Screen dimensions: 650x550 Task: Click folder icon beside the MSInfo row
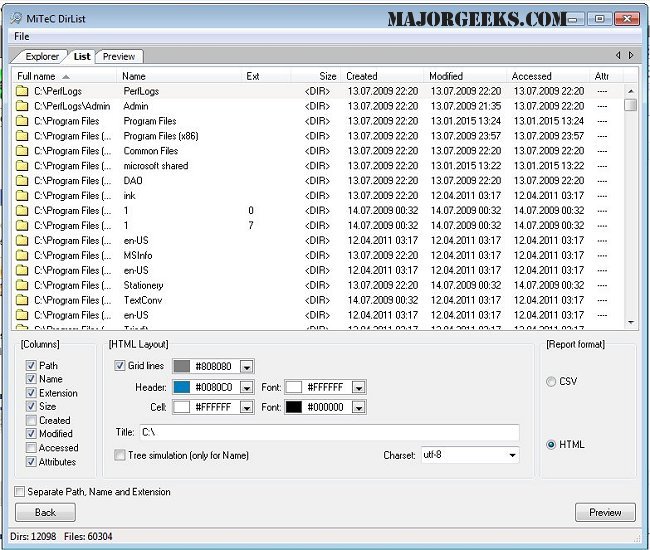pyautogui.click(x=22, y=255)
